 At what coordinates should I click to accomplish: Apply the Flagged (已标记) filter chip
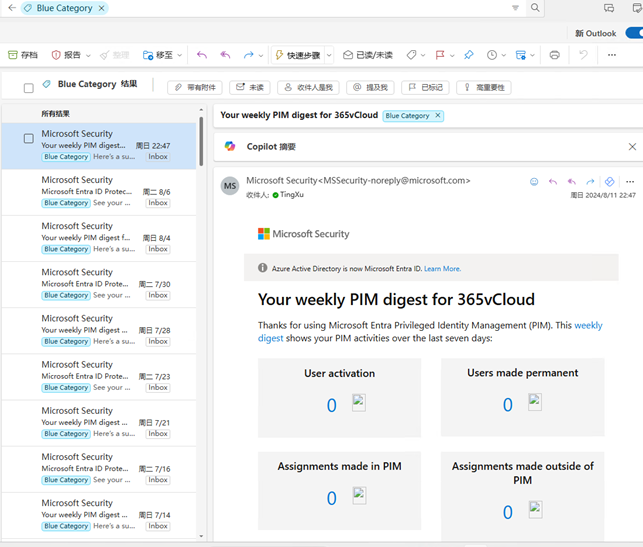coord(425,87)
